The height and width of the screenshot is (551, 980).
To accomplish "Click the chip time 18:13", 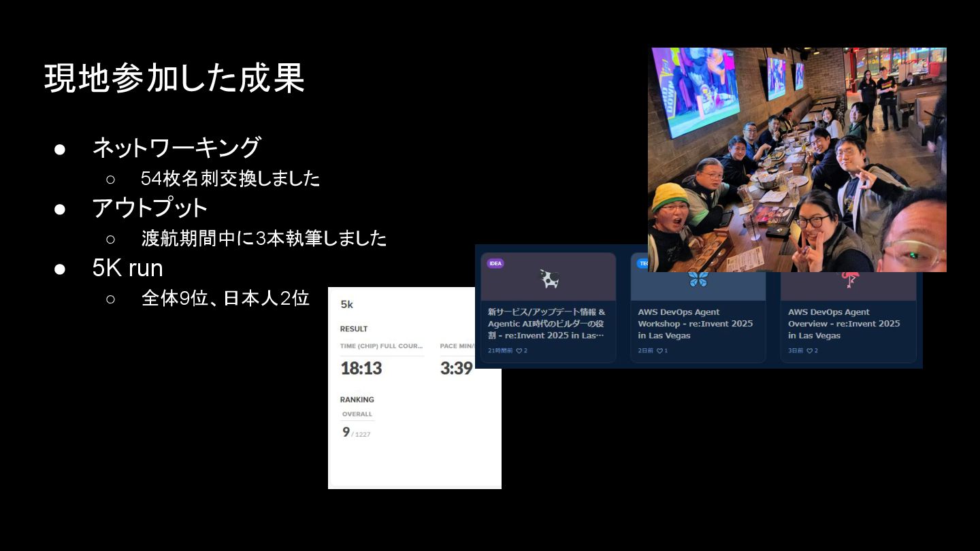I will (x=361, y=369).
